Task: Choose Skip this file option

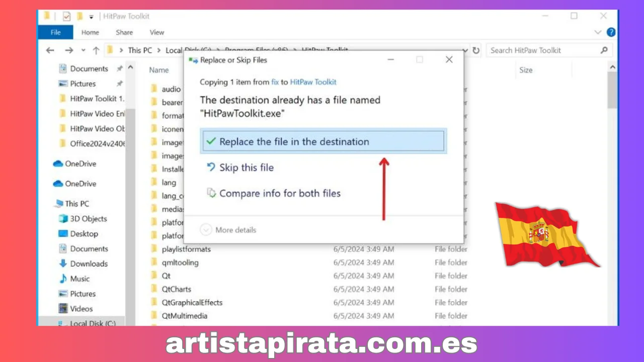Action: [240, 168]
